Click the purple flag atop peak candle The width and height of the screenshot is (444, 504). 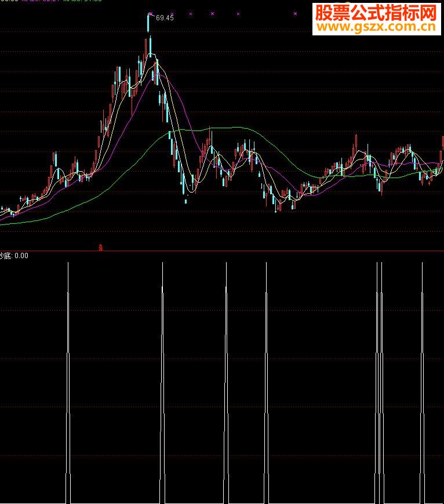pos(150,14)
